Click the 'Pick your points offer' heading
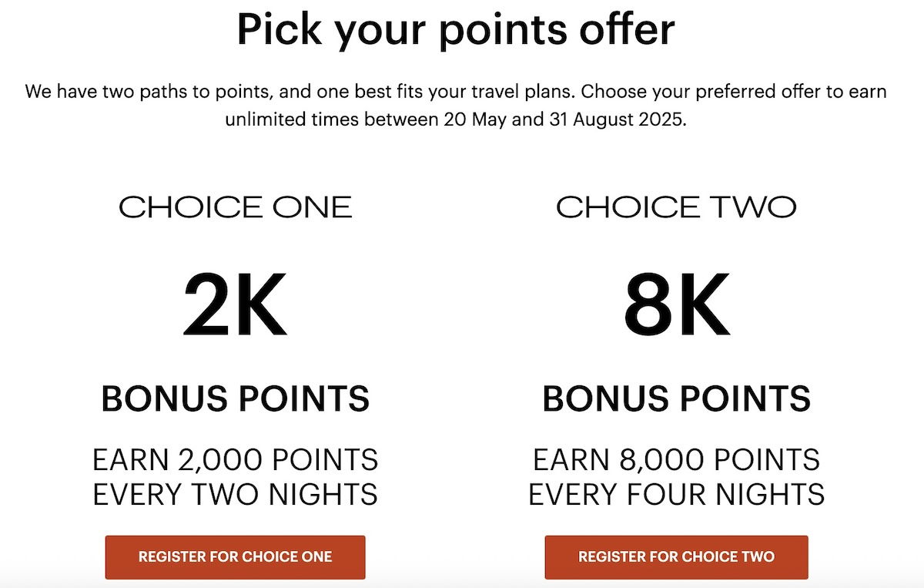Viewport: 924px width, 588px height. click(456, 31)
